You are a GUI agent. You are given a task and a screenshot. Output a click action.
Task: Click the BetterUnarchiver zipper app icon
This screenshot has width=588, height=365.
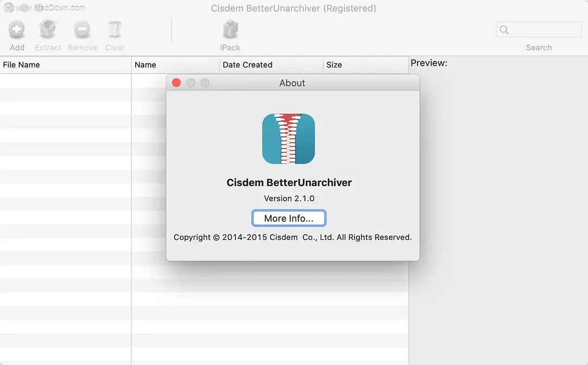(289, 139)
